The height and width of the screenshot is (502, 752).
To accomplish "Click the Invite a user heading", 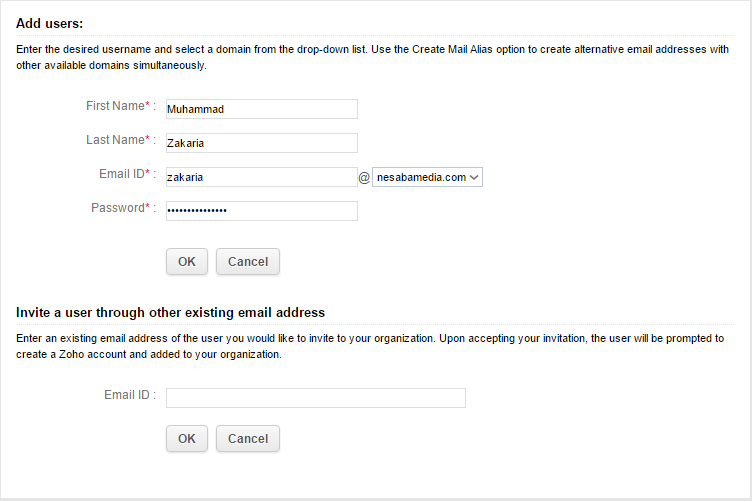I will [x=170, y=313].
